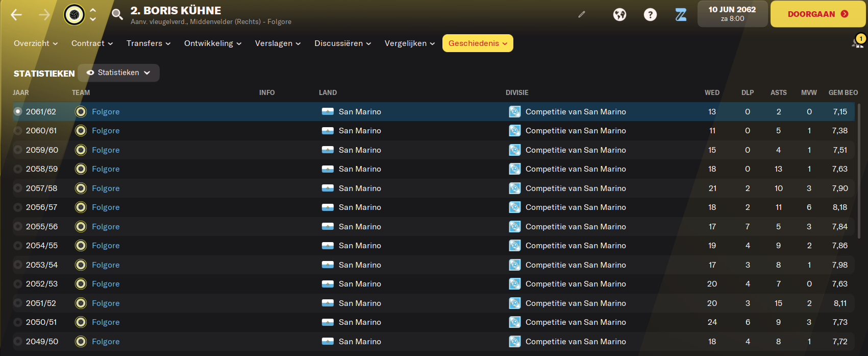Open Folgore link in 2056/57 row

pyautogui.click(x=106, y=207)
